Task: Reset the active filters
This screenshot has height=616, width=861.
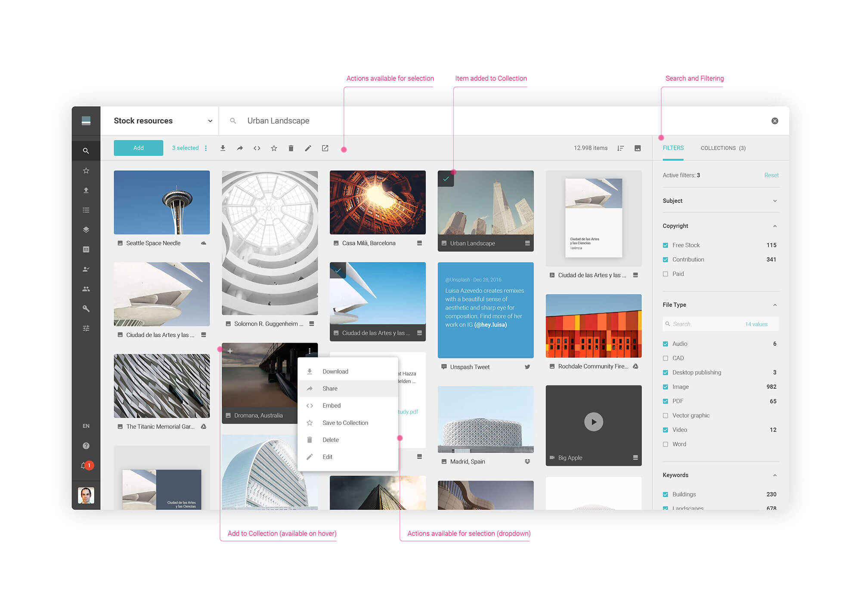Action: tap(771, 175)
